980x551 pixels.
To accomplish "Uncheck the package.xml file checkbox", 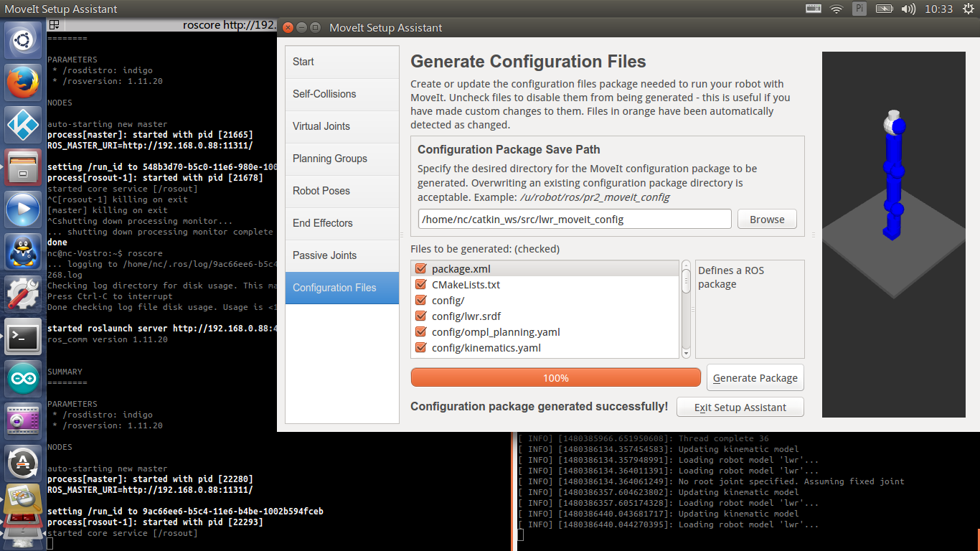I will click(421, 269).
